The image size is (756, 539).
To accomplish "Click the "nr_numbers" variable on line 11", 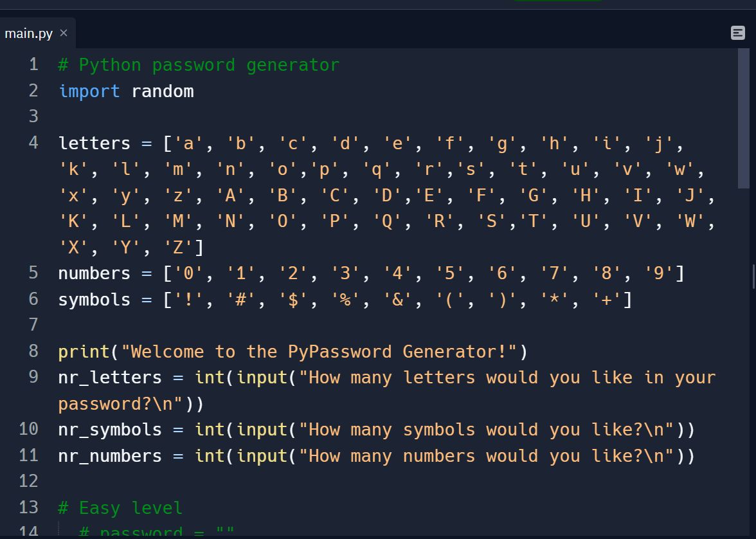I will pos(110,456).
